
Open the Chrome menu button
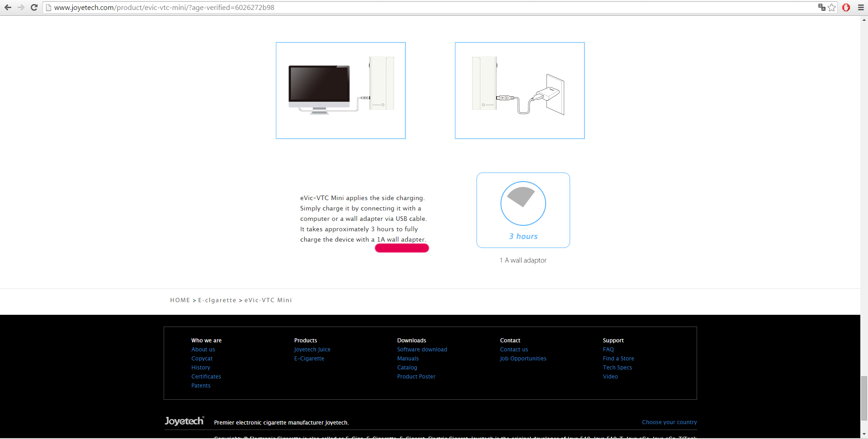tap(861, 7)
